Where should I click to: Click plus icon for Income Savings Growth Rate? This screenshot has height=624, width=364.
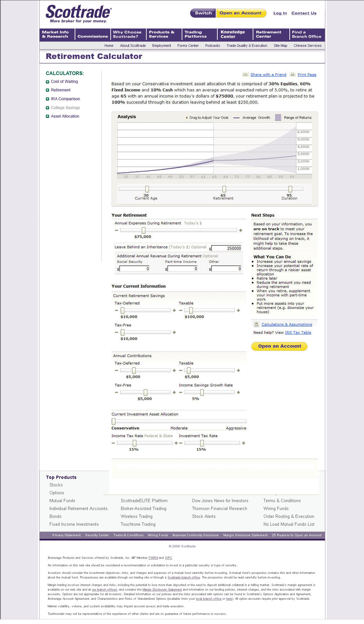pos(238,392)
